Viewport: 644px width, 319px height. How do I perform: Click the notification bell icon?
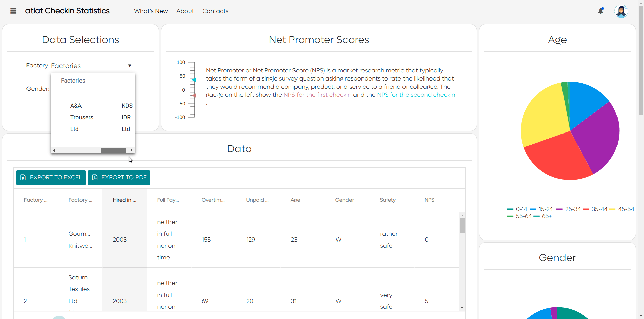(601, 11)
